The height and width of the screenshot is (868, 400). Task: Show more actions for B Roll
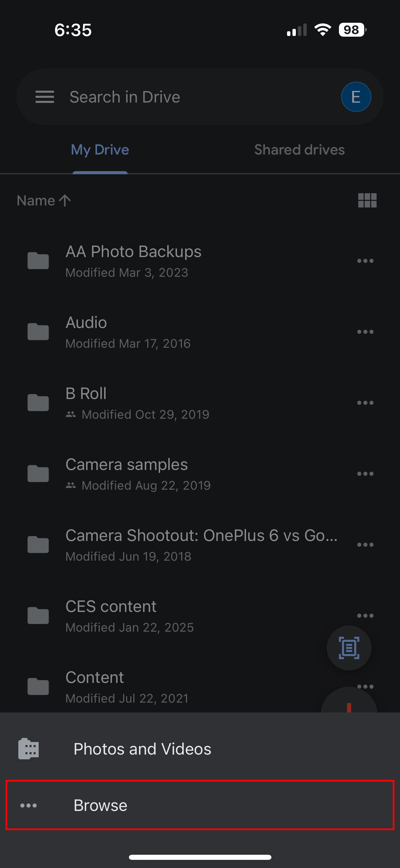365,403
